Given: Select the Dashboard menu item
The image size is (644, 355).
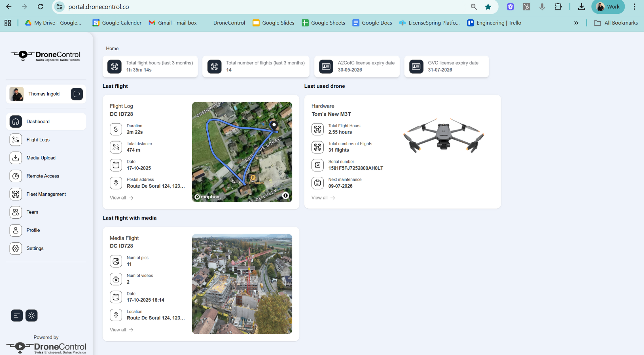Looking at the screenshot, I should point(38,122).
